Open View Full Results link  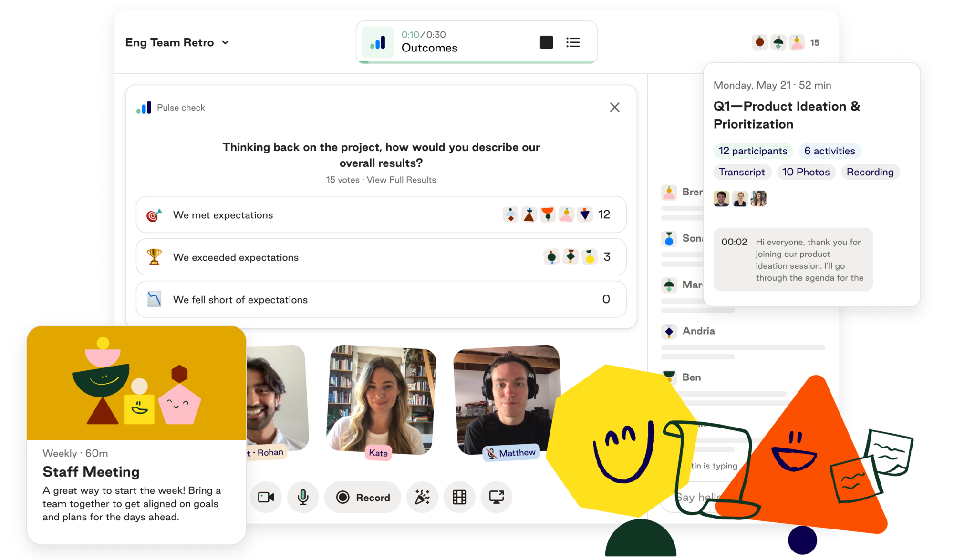[x=401, y=180]
